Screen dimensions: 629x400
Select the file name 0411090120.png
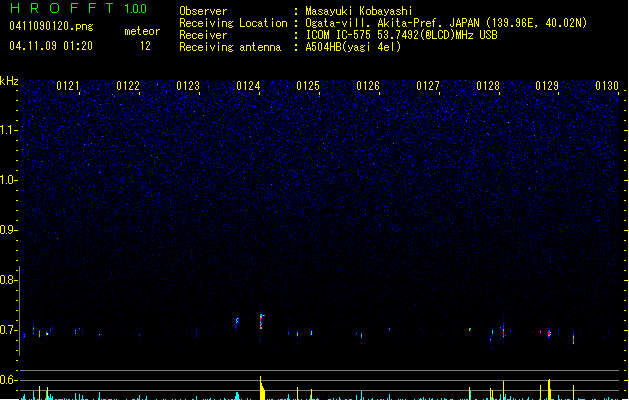[51, 26]
